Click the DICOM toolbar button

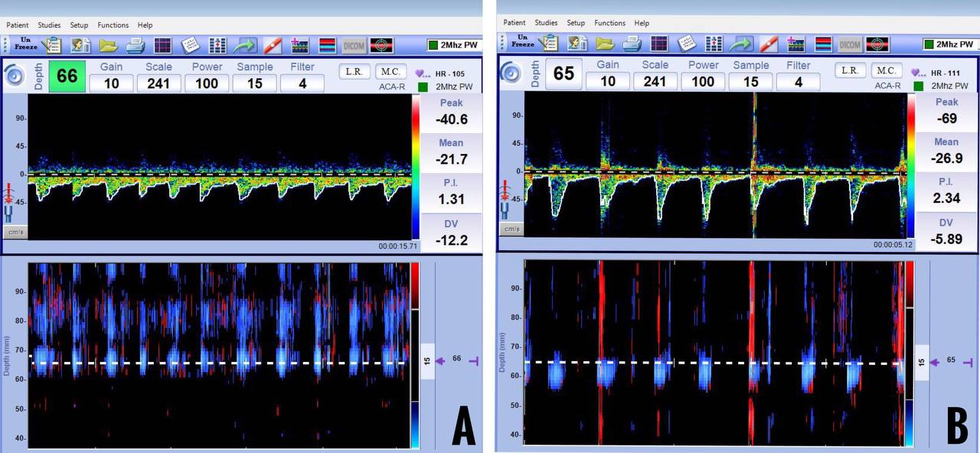354,44
